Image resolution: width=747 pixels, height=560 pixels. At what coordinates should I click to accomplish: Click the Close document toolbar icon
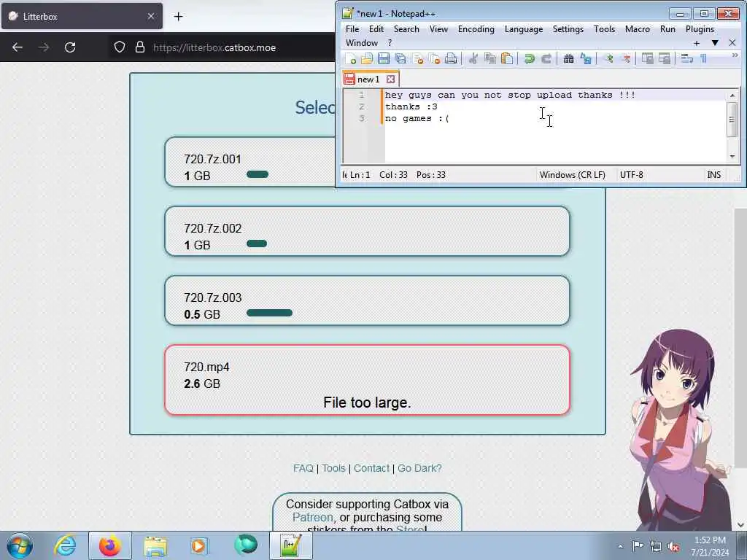tap(418, 58)
